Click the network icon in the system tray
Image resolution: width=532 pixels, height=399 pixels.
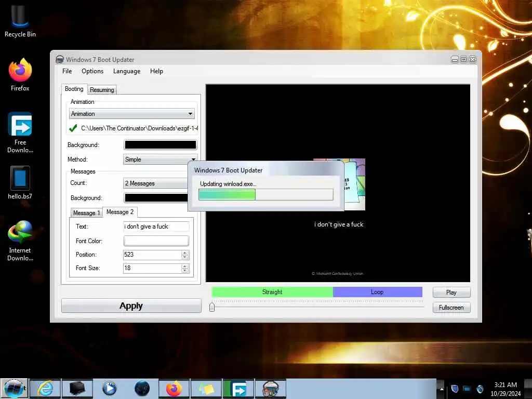point(467,389)
